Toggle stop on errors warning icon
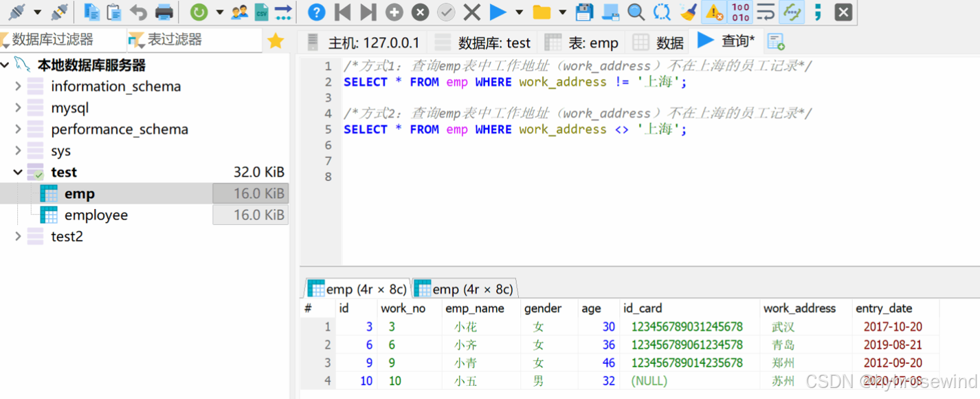Viewport: 980px width, 399px height. tap(714, 12)
